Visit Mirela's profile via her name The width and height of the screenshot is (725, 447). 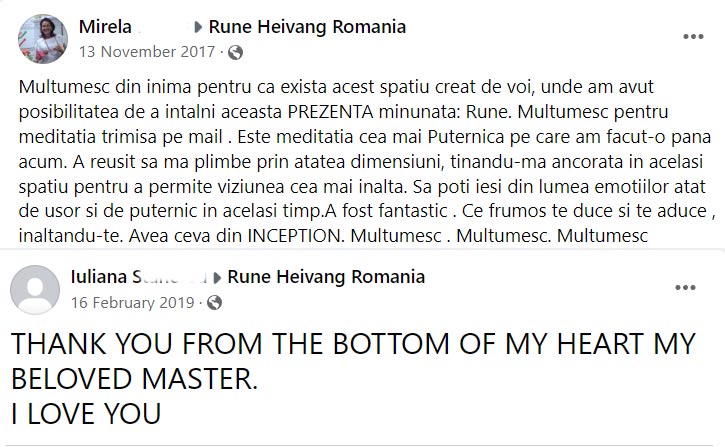click(x=103, y=27)
